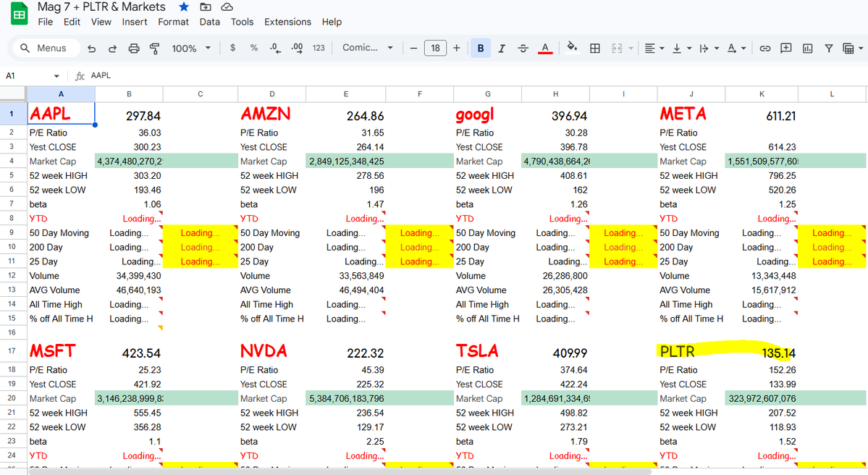Screen dimensions: 868x475
Task: Toggle bold formatting
Action: (x=481, y=49)
